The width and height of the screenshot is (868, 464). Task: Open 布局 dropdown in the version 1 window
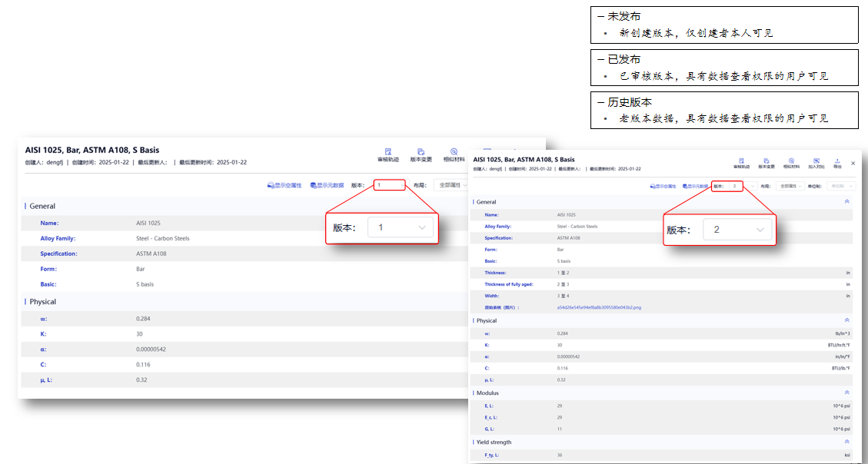coord(452,185)
